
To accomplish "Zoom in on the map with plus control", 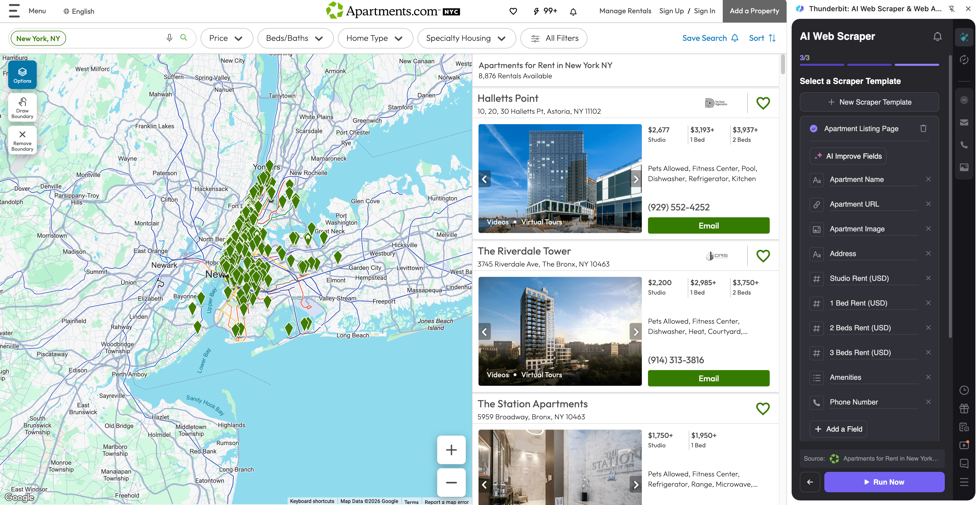I will coord(451,450).
